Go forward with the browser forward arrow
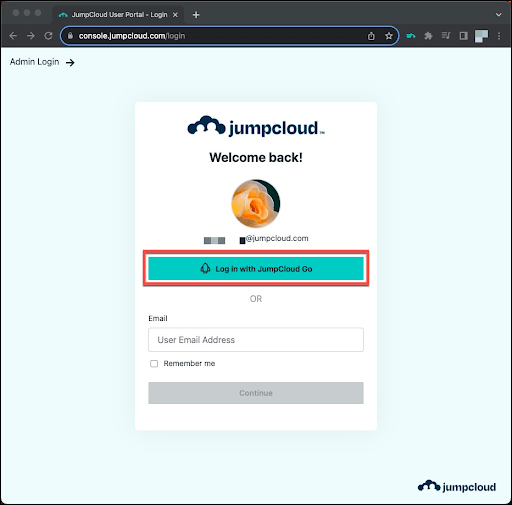 [x=31, y=36]
